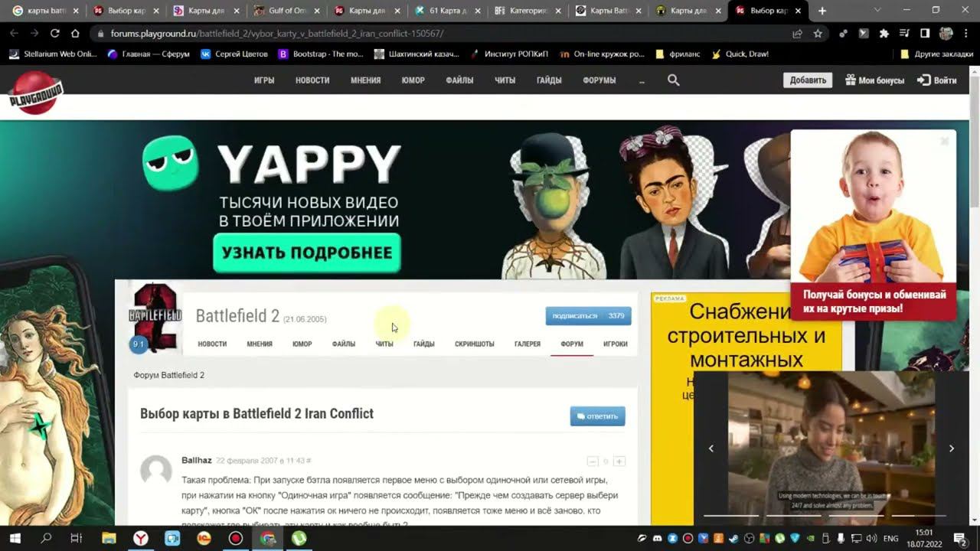This screenshot has height=551, width=980.
Task: Click УЗНАТЬ ПОДРОБНЕЕ on Yappy banner
Action: (x=307, y=253)
